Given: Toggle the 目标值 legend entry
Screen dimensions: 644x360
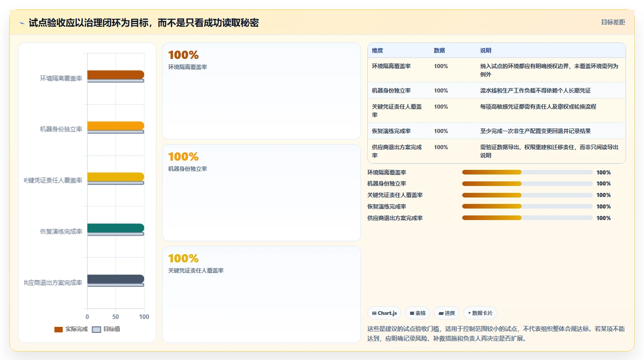Looking at the screenshot, I should [106, 329].
